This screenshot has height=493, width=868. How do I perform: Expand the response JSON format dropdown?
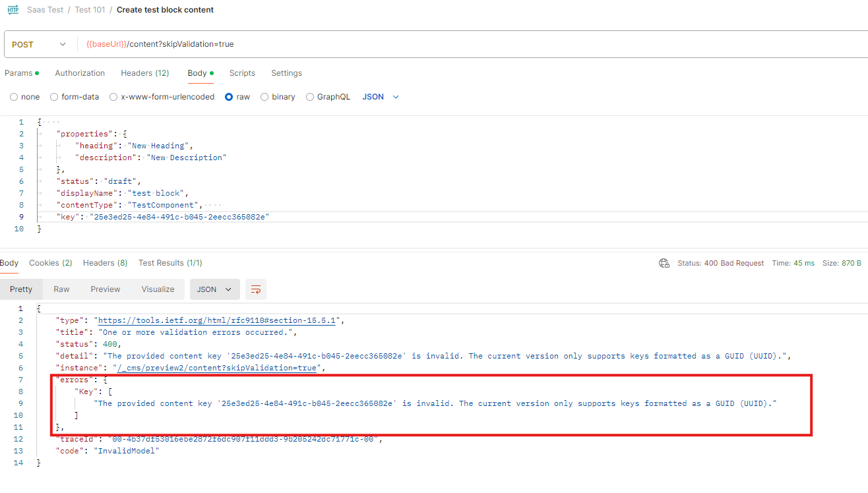point(214,289)
